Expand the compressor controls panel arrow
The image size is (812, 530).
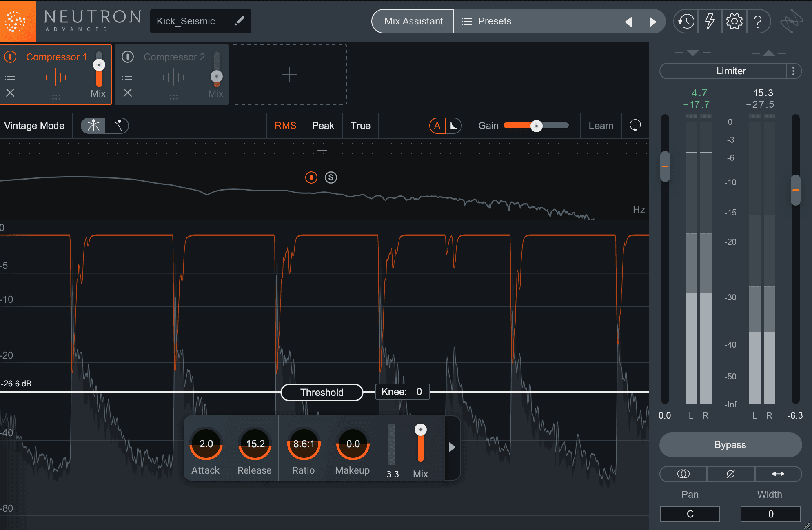[x=452, y=447]
